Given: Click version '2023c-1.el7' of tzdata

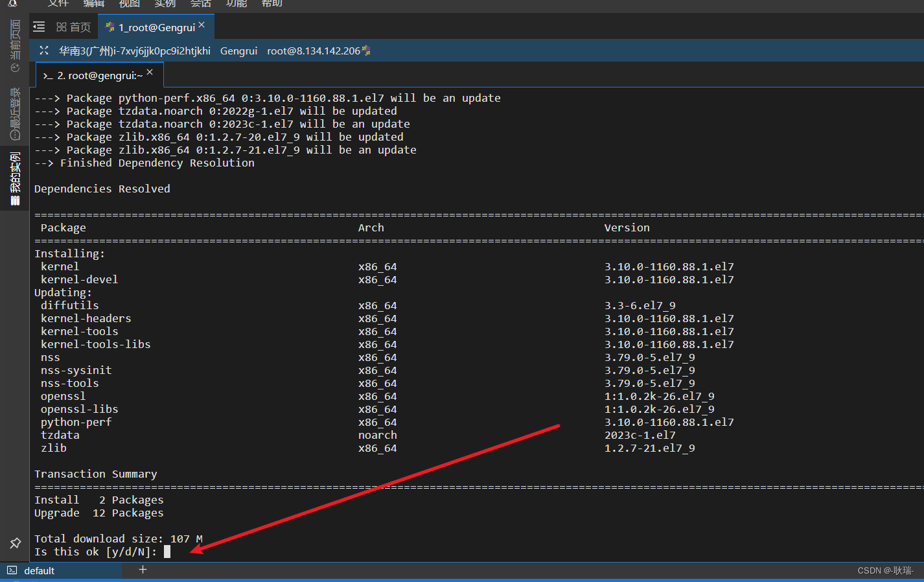Looking at the screenshot, I should pyautogui.click(x=640, y=435).
